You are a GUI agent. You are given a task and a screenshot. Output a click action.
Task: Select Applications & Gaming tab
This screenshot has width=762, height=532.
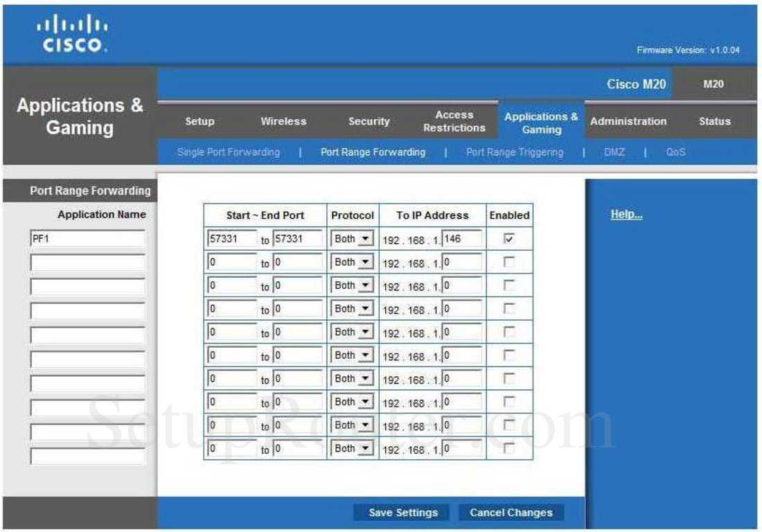click(x=541, y=123)
